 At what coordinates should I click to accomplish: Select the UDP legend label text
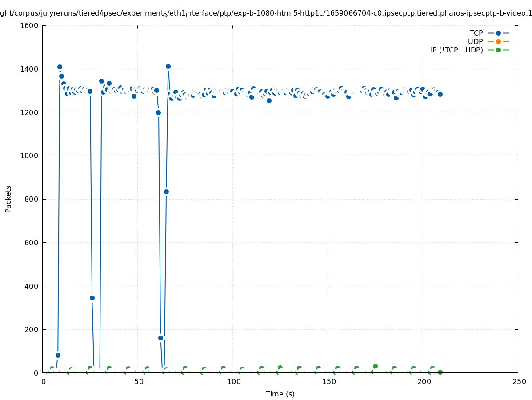pyautogui.click(x=475, y=41)
